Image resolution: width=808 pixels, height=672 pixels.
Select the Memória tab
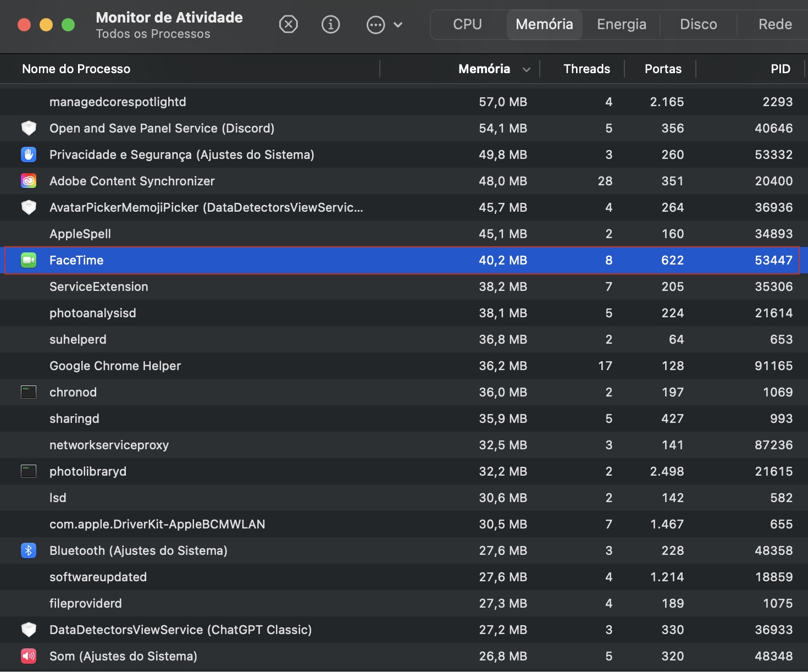click(545, 24)
